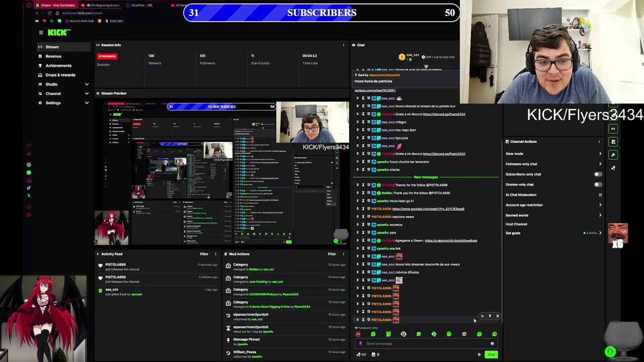Image resolution: width=644 pixels, height=362 pixels.
Task: Click channel points side icon below wrench
Action: click(x=613, y=168)
